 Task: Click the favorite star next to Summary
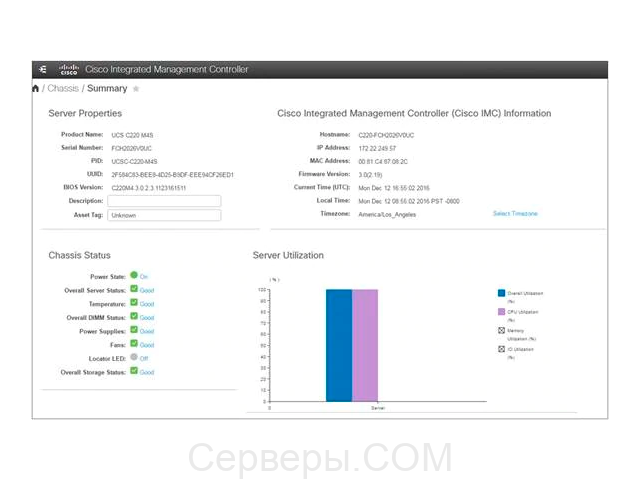tap(136, 89)
